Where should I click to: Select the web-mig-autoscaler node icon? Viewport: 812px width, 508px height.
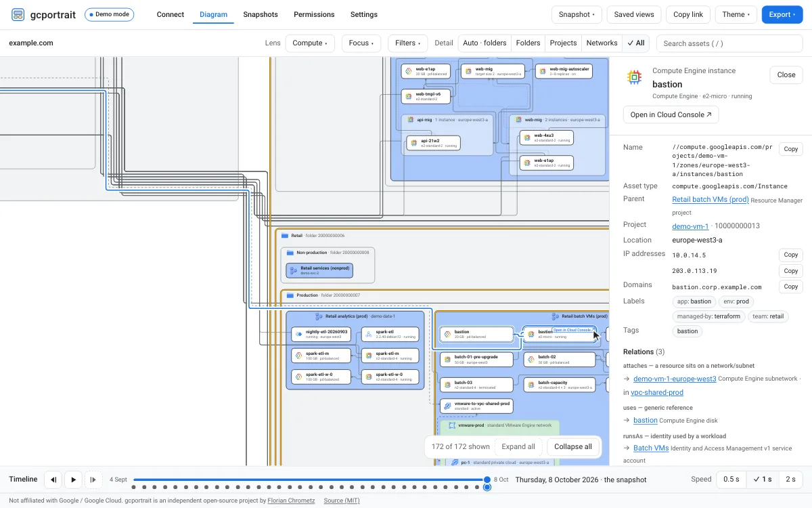tap(541, 70)
